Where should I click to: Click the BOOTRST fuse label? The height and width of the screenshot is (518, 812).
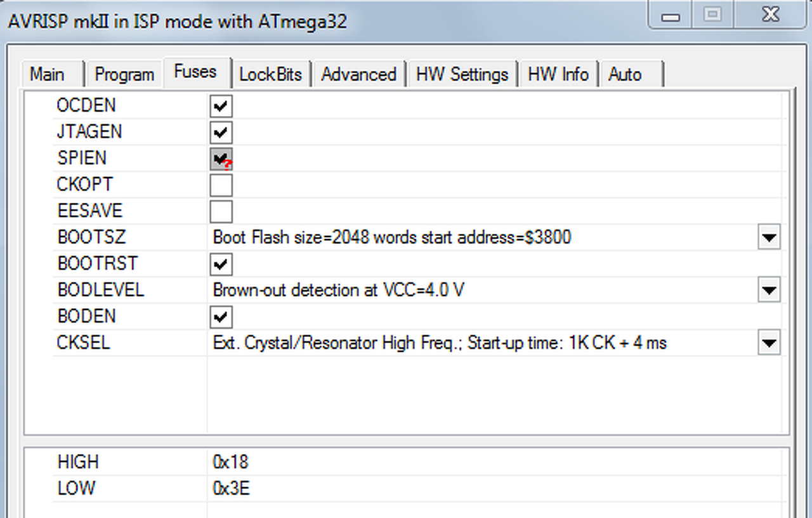pos(98,264)
